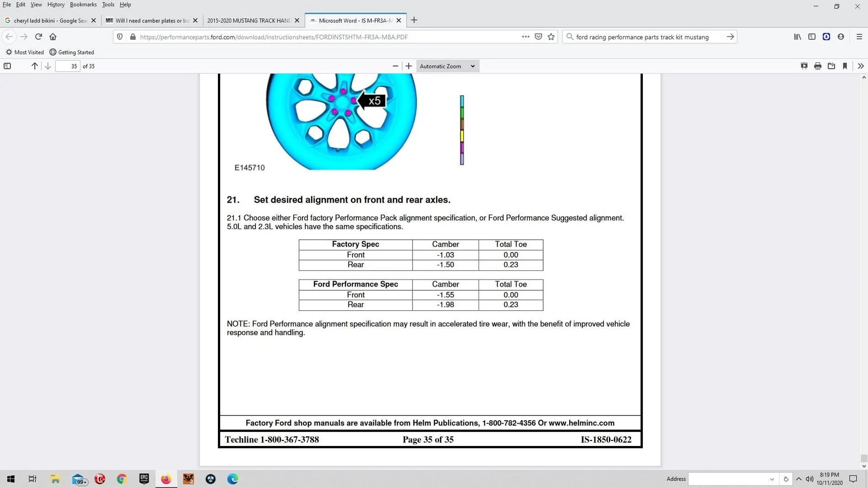Image resolution: width=868 pixels, height=488 pixels.
Task: Print the PDF document
Action: tap(818, 66)
